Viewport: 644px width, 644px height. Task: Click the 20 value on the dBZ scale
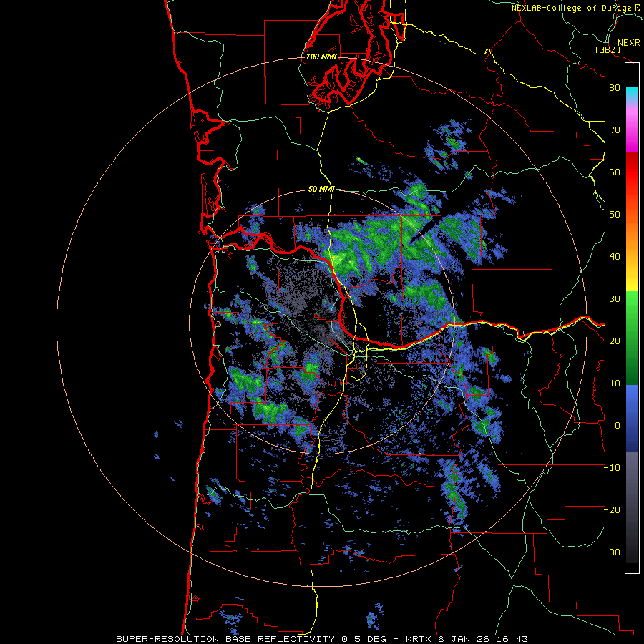tap(615, 341)
